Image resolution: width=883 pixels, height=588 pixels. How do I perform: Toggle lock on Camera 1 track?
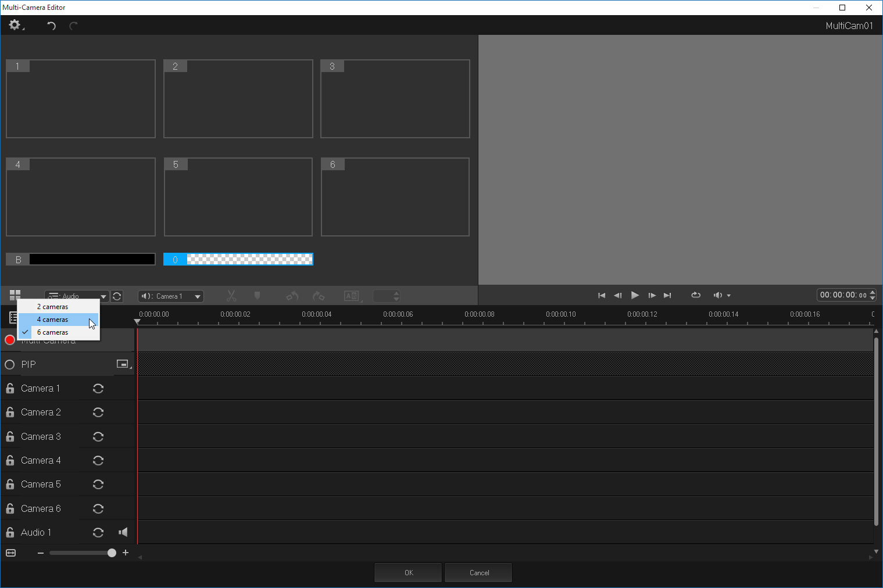click(x=10, y=388)
